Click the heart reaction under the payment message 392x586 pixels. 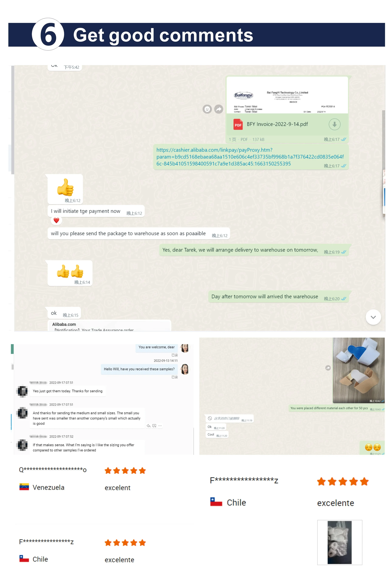(56, 220)
